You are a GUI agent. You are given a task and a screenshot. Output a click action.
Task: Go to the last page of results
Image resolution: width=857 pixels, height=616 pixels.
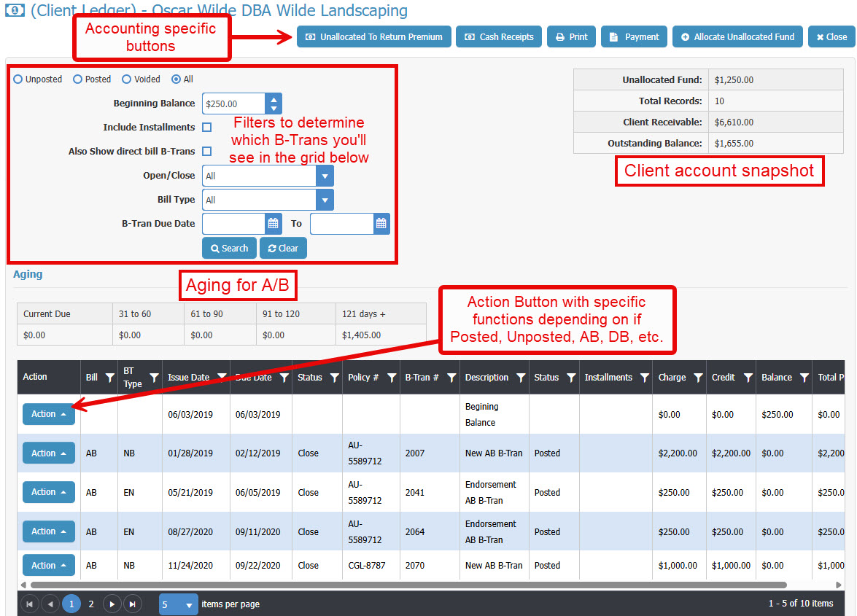click(132, 604)
